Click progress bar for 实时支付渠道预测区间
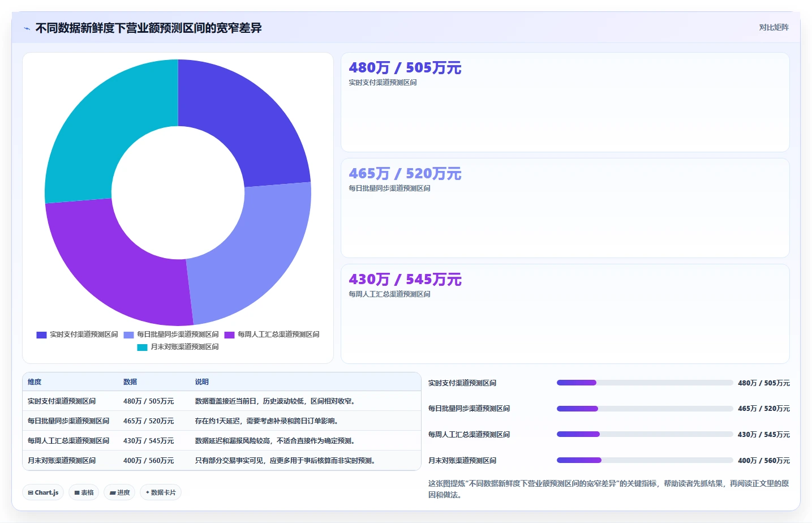 tap(645, 383)
